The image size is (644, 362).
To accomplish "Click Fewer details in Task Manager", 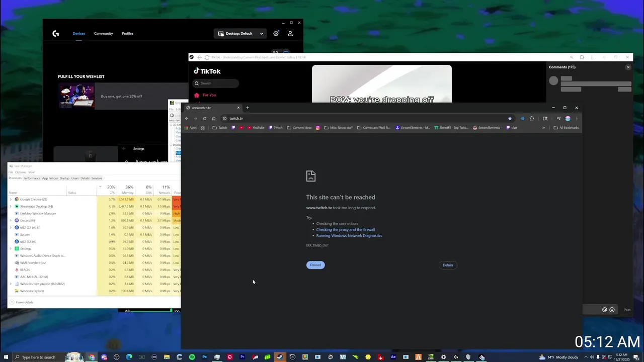I will click(22, 302).
